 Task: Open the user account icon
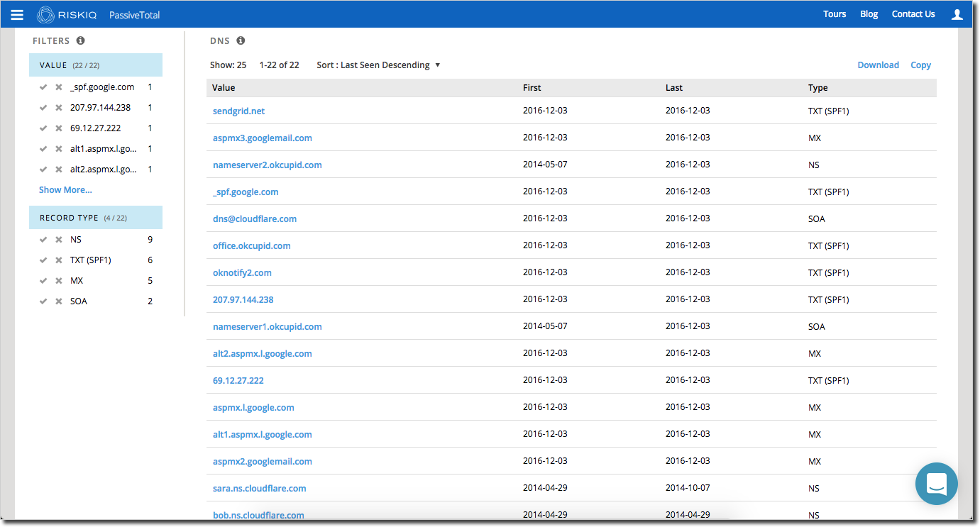pyautogui.click(x=957, y=14)
